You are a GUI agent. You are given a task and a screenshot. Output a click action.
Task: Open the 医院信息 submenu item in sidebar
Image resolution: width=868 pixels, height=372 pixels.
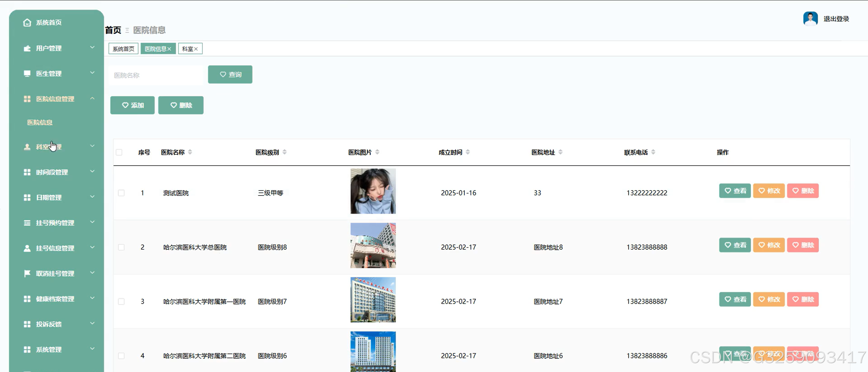point(40,122)
